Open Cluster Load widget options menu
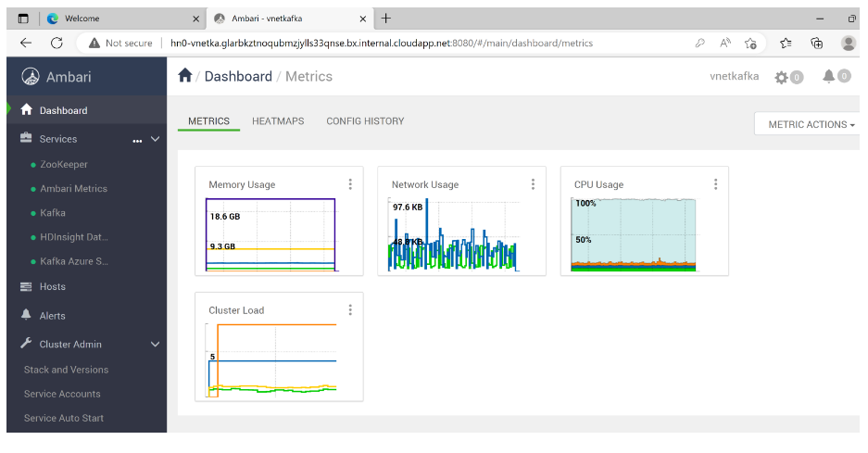The width and height of the screenshot is (868, 453). pos(350,310)
